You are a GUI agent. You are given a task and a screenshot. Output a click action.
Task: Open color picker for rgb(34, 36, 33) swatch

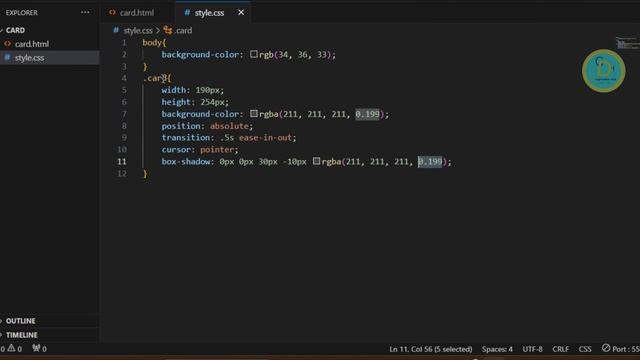coord(253,54)
